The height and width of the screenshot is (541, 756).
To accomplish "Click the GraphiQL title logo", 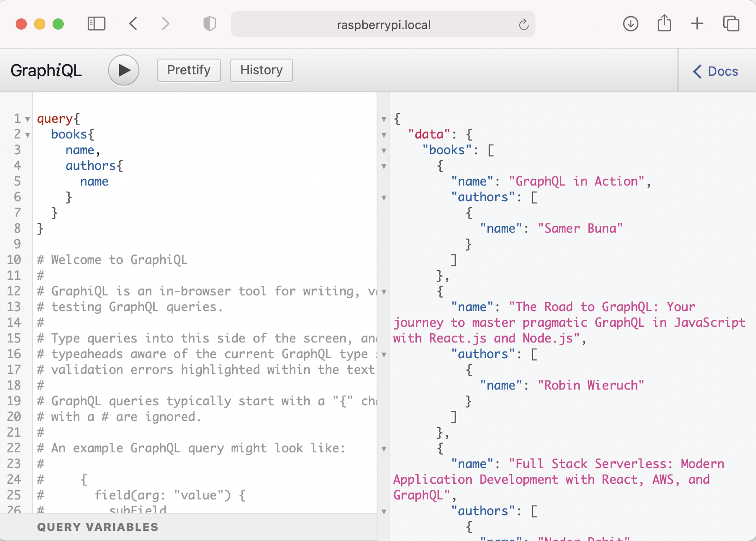I will coord(46,71).
